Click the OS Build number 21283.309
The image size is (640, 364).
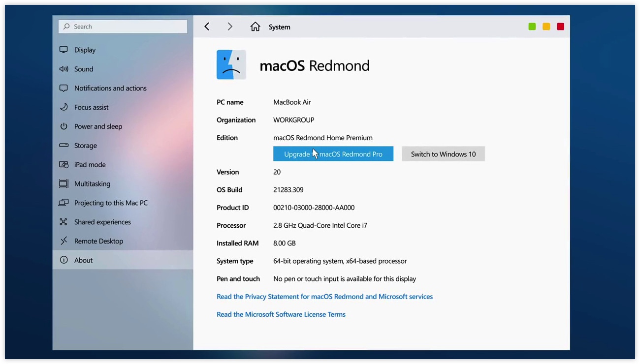coord(288,190)
